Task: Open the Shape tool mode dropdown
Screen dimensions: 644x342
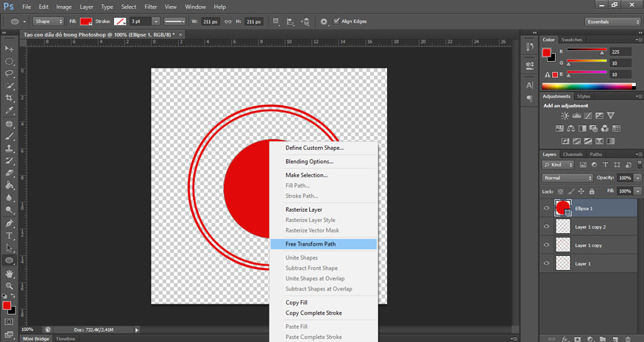Action: tap(48, 21)
